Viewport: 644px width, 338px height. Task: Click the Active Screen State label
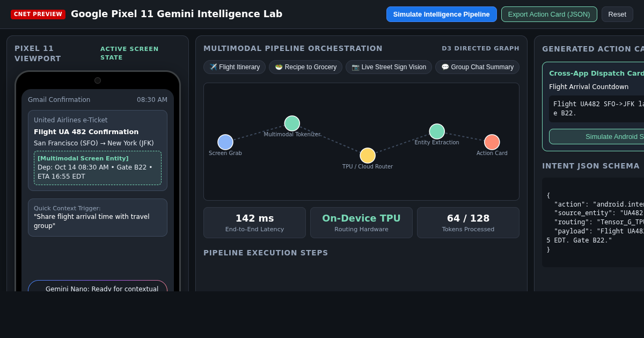[129, 53]
